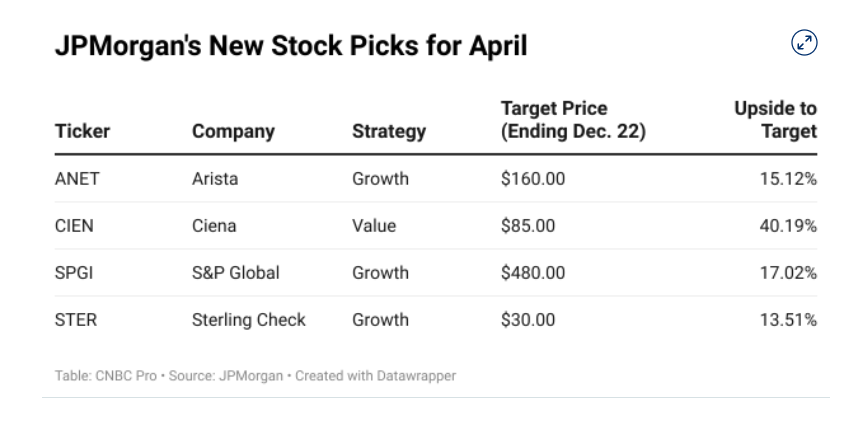Click the 40.19% upside value
The height and width of the screenshot is (423, 841).
[788, 226]
